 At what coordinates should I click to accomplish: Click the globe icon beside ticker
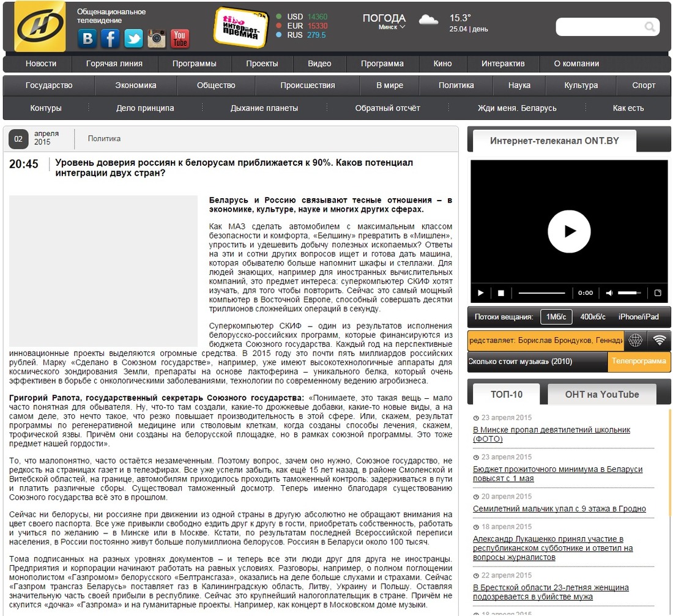pos(635,340)
